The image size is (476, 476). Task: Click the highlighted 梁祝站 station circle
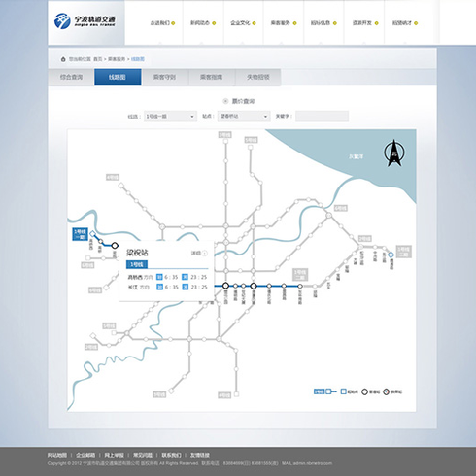tap(115, 246)
